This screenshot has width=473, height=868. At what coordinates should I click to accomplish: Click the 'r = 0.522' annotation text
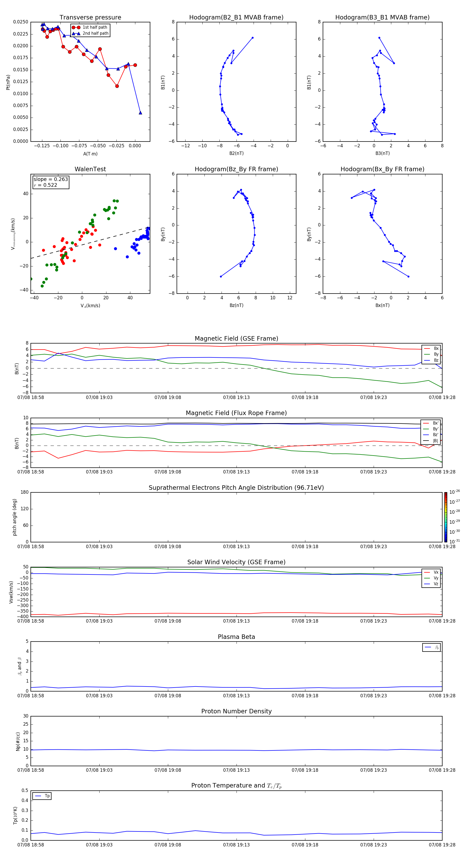[x=45, y=185]
